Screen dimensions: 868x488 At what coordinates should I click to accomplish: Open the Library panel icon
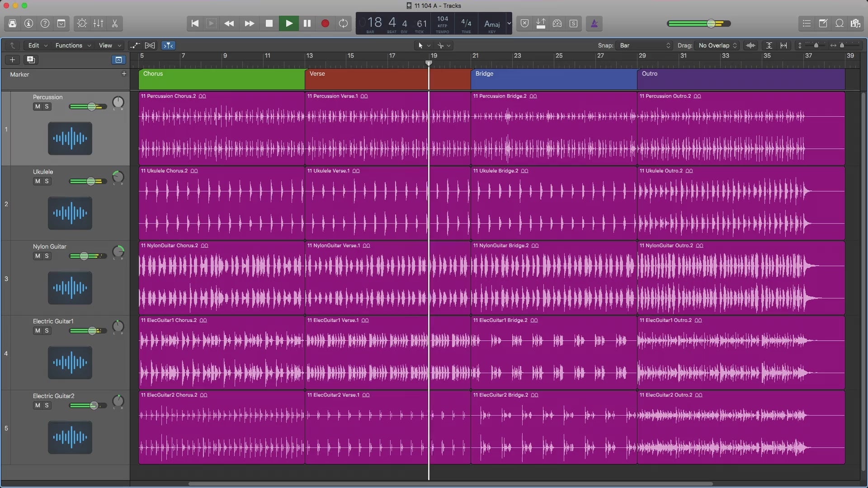pyautogui.click(x=13, y=23)
